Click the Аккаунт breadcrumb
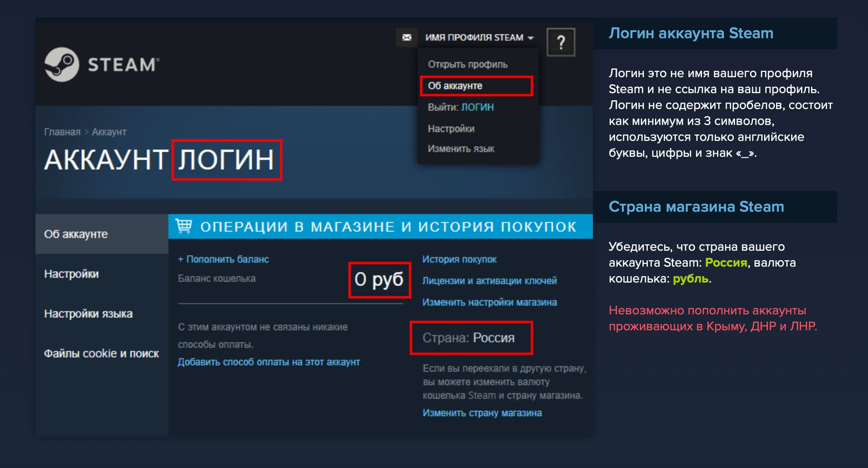 (109, 132)
